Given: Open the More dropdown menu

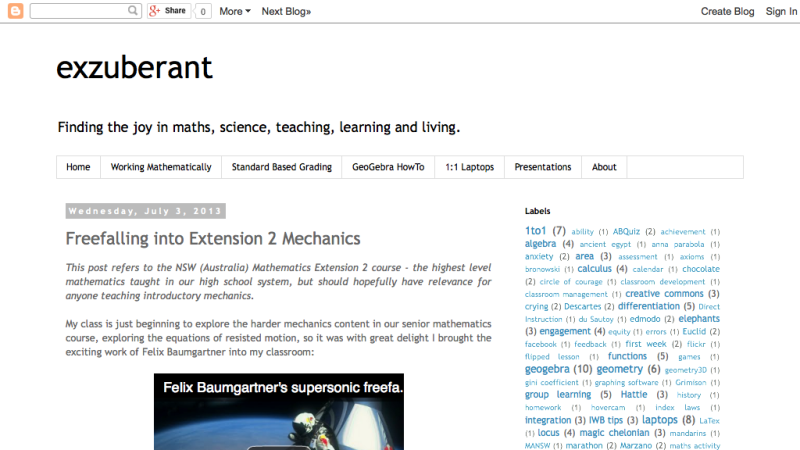Looking at the screenshot, I should point(235,11).
